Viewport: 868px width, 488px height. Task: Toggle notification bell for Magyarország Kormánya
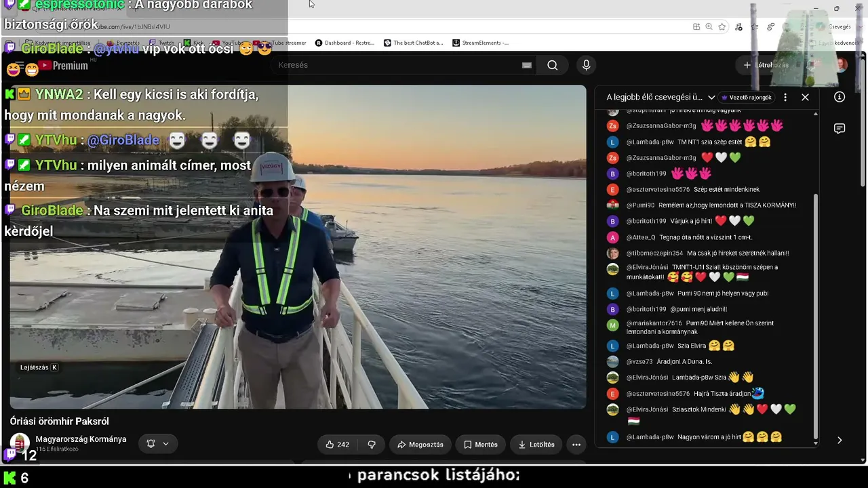pos(158,444)
